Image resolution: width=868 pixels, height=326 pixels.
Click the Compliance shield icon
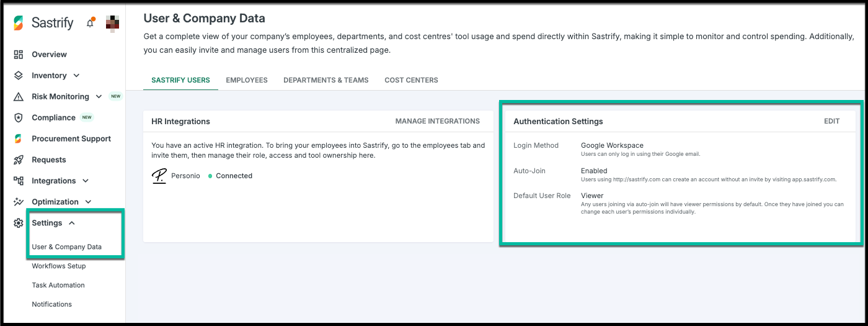tap(19, 118)
